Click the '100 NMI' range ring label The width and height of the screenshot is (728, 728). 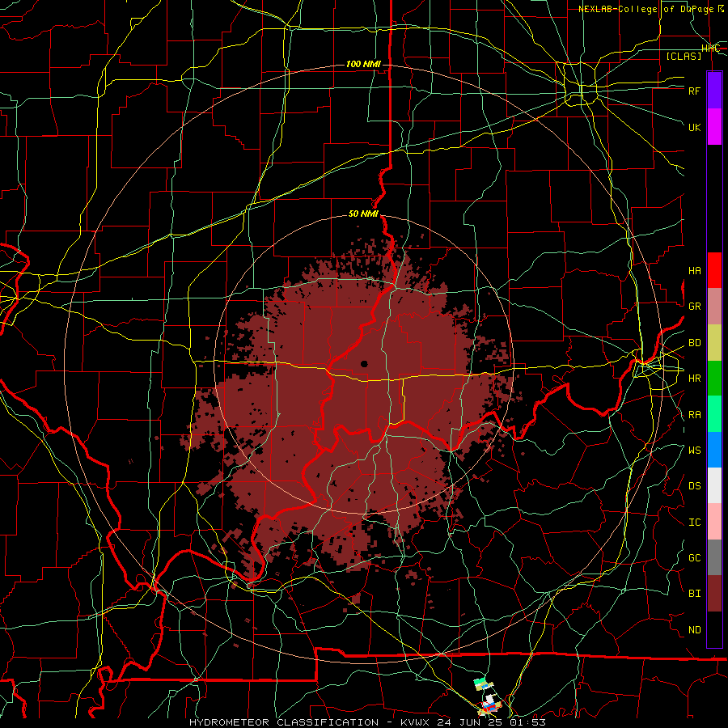[363, 64]
